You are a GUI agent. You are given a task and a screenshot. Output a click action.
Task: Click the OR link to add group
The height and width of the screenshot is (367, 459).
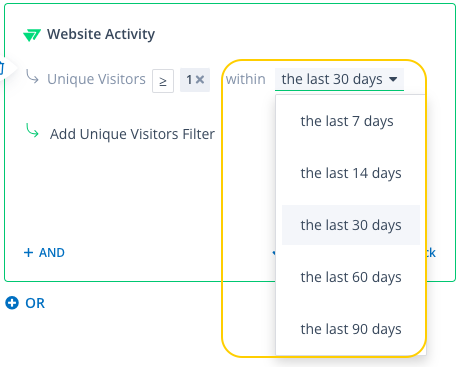click(x=35, y=303)
